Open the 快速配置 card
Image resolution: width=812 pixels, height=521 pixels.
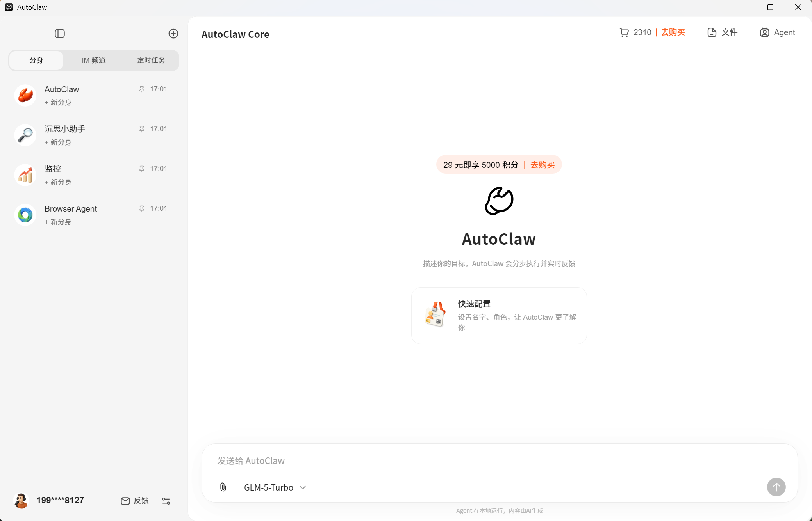click(499, 316)
